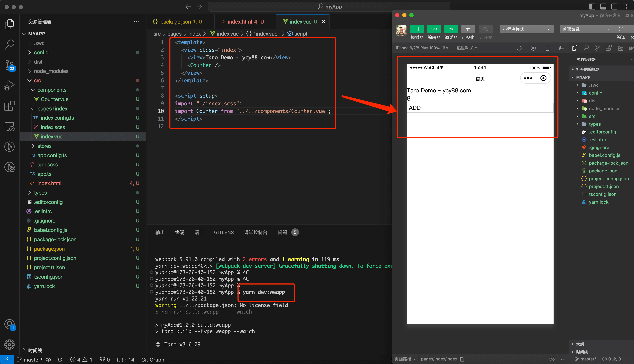Switch to the package.json editor tab

click(175, 22)
